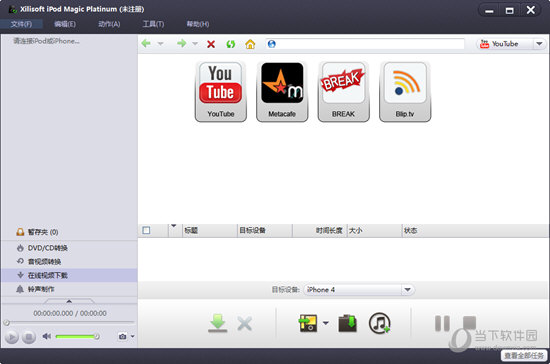Viewport: 550px width, 364px height.
Task: Expand the snapshot options dropdown arrow
Action: (x=133, y=336)
